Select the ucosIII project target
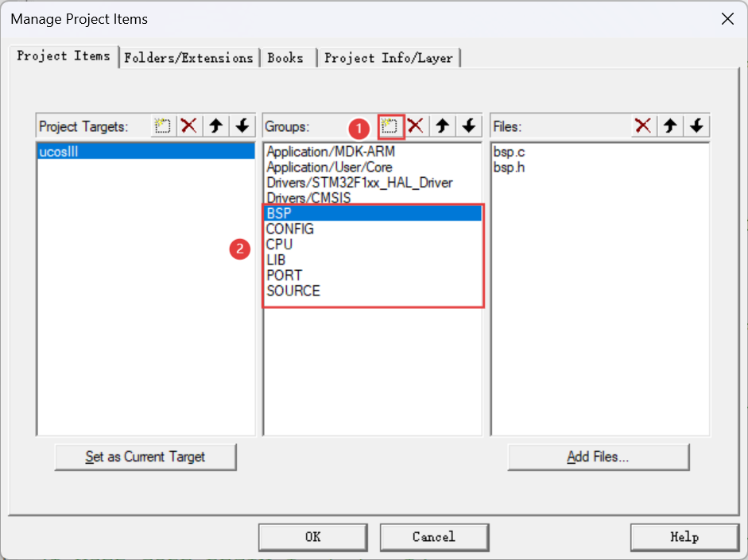Viewport: 748px width, 560px height. [146, 152]
